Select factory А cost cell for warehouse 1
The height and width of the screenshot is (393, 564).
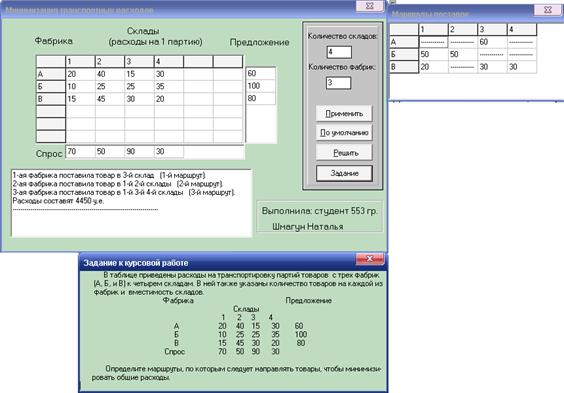tap(80, 74)
